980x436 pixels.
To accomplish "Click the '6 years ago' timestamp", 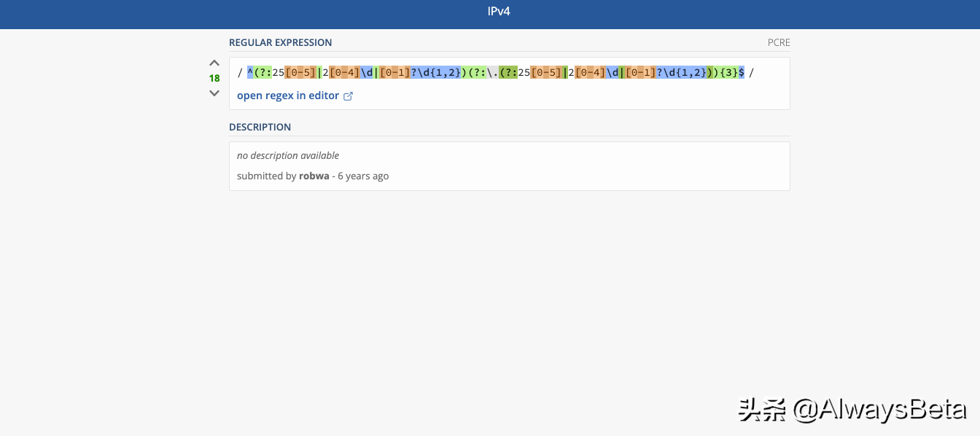I will pos(363,176).
